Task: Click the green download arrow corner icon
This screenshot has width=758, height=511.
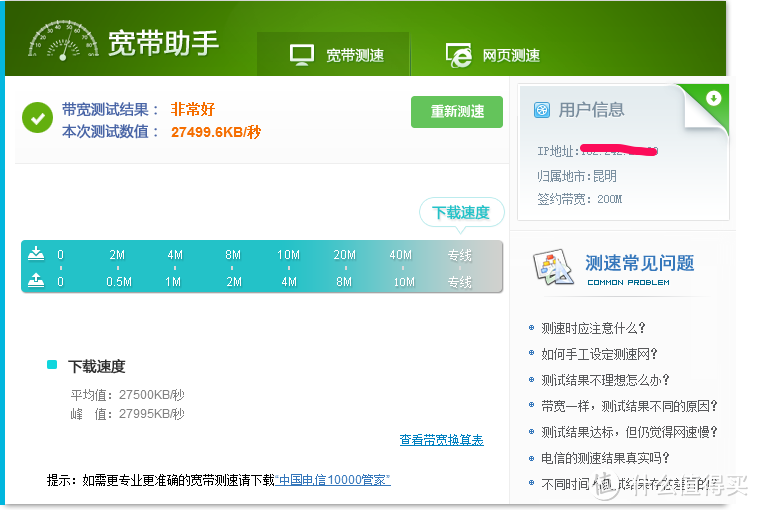Action: click(x=714, y=98)
